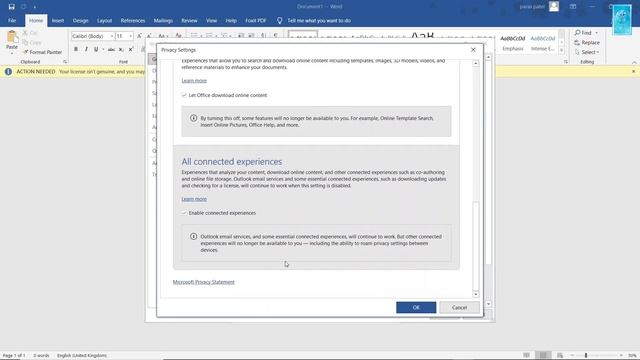Open the Calibri (Body) font name dropdown

point(111,36)
